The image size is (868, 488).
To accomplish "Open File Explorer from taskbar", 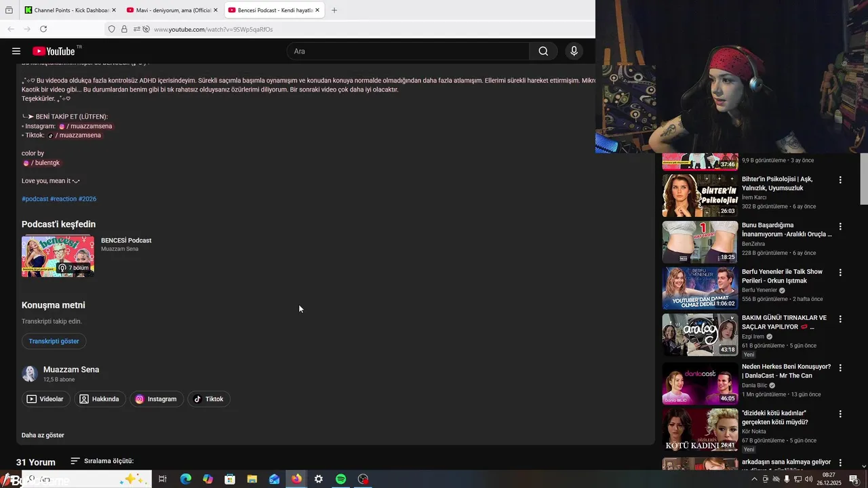I will 252,479.
